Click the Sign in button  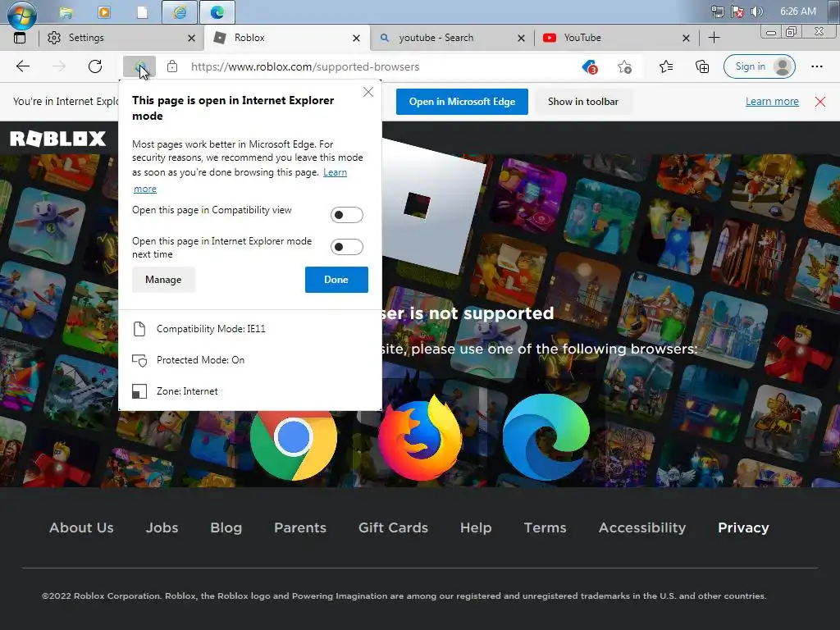click(x=759, y=66)
